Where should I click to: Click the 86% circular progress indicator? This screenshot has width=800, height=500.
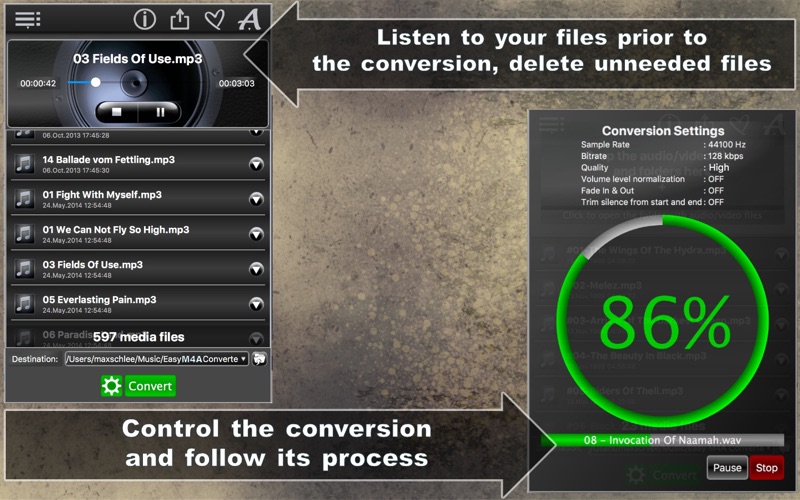(663, 321)
